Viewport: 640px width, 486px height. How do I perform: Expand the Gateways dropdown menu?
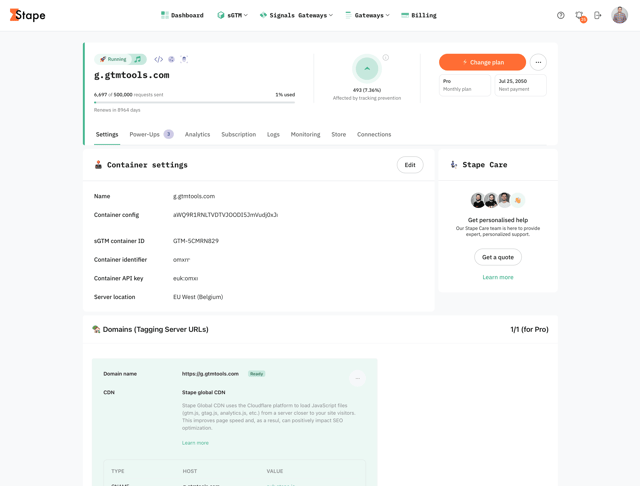[x=367, y=15]
